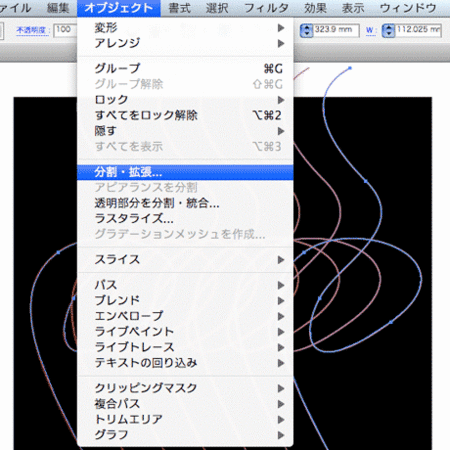Image resolution: width=450 pixels, height=450 pixels.
Task: Choose グループ from the menu
Action: click(185, 68)
